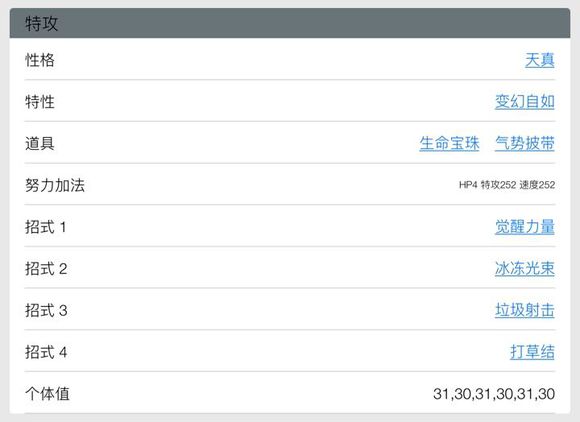The height and width of the screenshot is (422, 580).
Task: Open the 生命宝珠 item link
Action: 449,144
